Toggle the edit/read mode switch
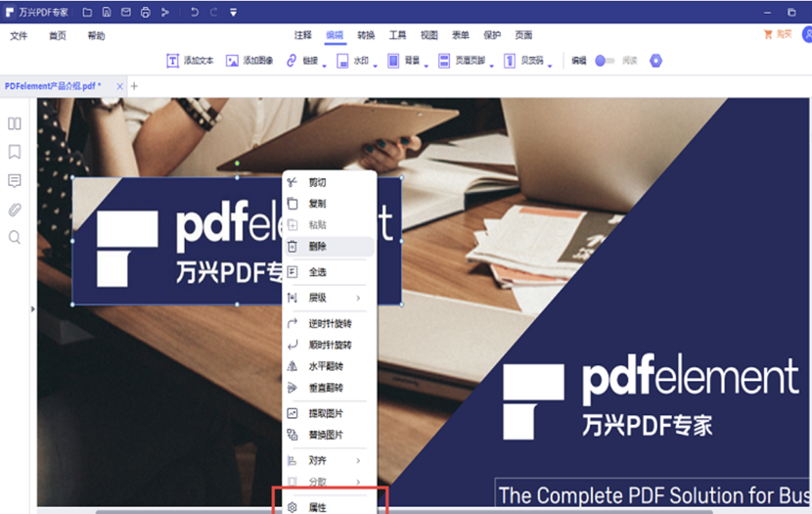 (605, 61)
